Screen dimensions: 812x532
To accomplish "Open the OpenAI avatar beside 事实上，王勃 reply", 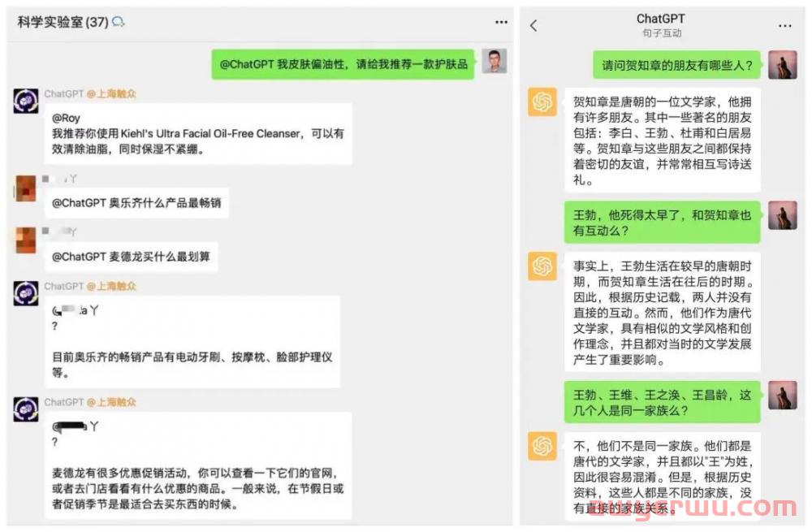I will click(542, 266).
